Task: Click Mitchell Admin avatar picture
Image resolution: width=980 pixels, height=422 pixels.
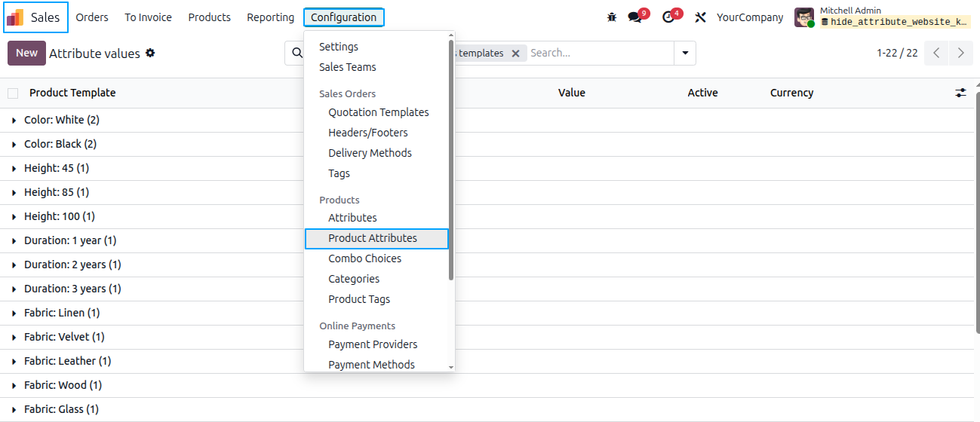Action: click(x=804, y=17)
